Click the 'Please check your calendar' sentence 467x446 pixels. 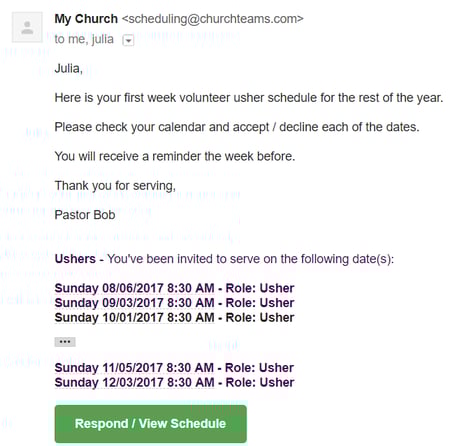pyautogui.click(x=237, y=127)
